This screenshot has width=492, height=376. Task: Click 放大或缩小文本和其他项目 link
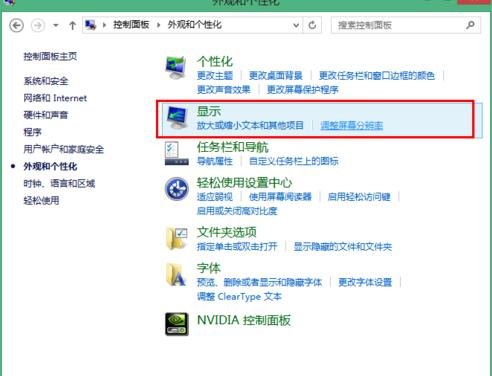point(250,125)
